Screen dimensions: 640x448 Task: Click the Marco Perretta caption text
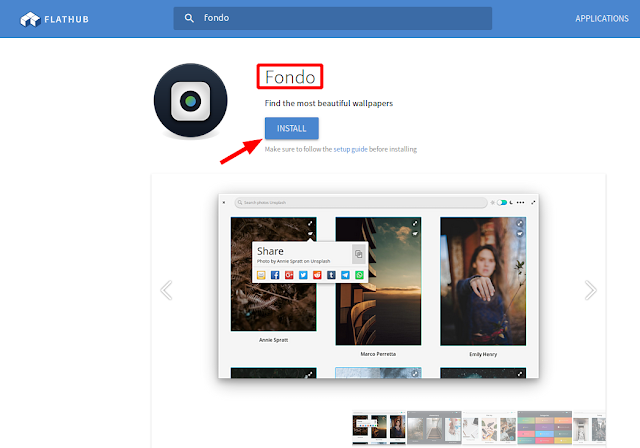click(x=378, y=354)
